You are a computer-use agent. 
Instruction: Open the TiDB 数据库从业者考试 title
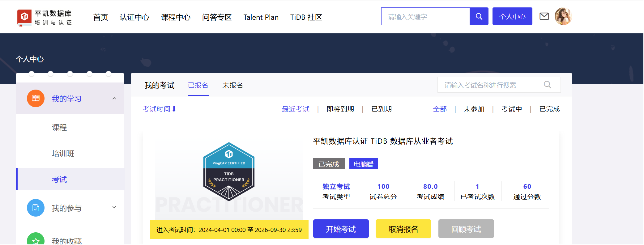tap(383, 141)
